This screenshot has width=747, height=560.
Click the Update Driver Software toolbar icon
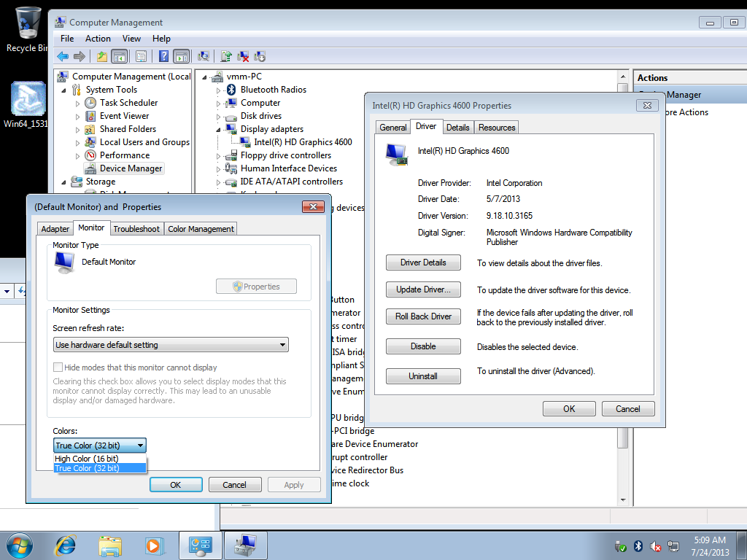(226, 56)
